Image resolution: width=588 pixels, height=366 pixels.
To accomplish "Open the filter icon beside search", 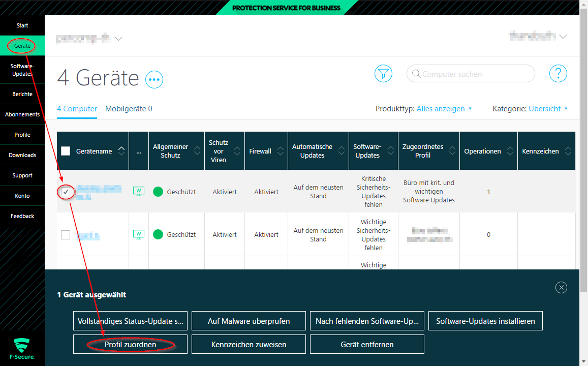I will click(x=383, y=74).
